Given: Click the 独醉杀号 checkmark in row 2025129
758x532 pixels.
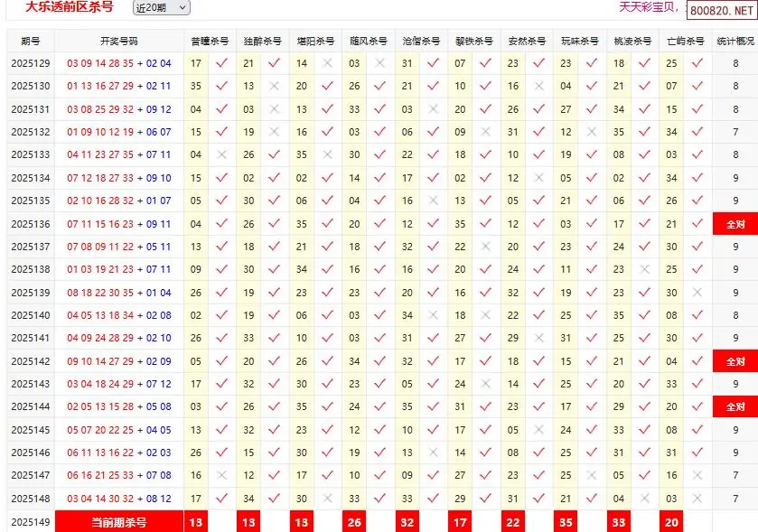Looking at the screenshot, I should [x=275, y=63].
